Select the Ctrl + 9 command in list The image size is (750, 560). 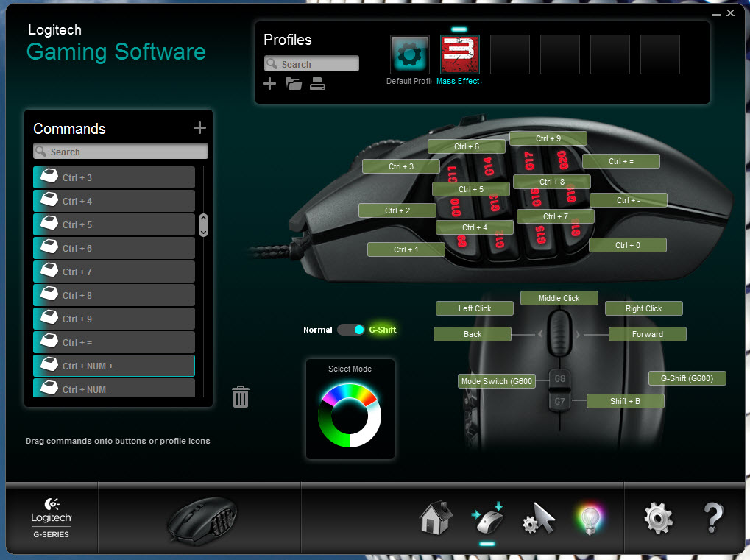(114, 319)
